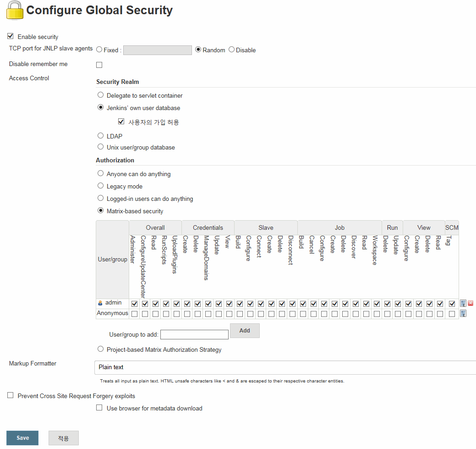Toggle Anonymous View Read checkbox
476x449 pixels.
440,314
